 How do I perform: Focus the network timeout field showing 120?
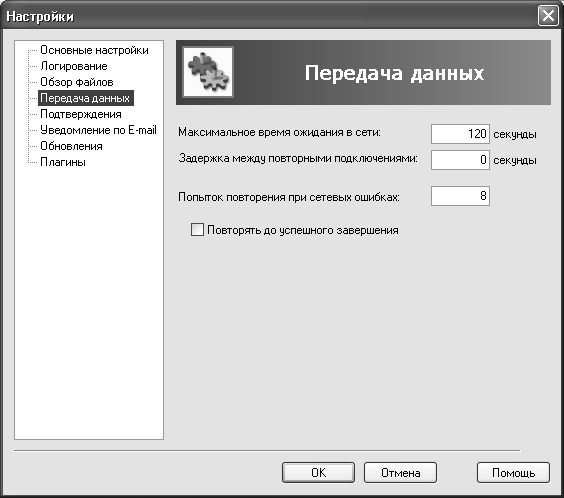[460, 134]
